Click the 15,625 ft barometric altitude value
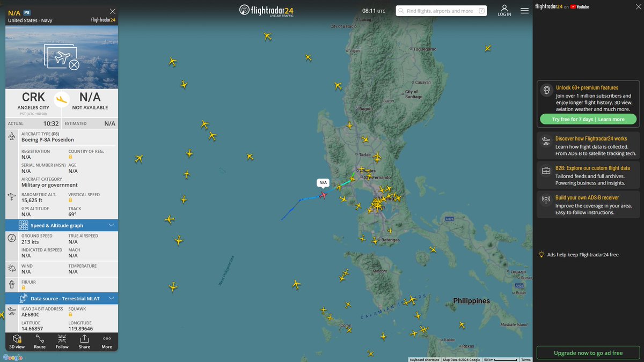This screenshot has width=644, height=362. 32,200
